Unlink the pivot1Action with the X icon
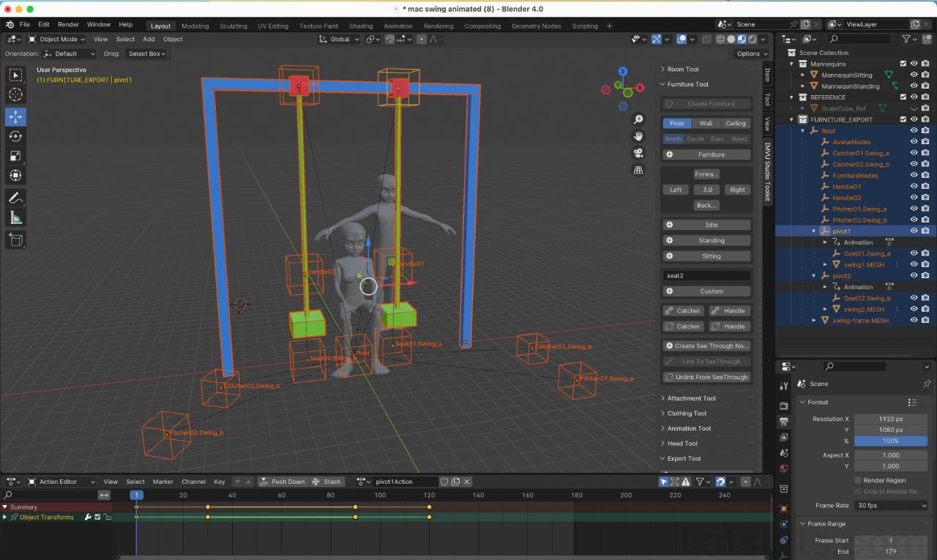Screen dimensions: 937x560 467,482
